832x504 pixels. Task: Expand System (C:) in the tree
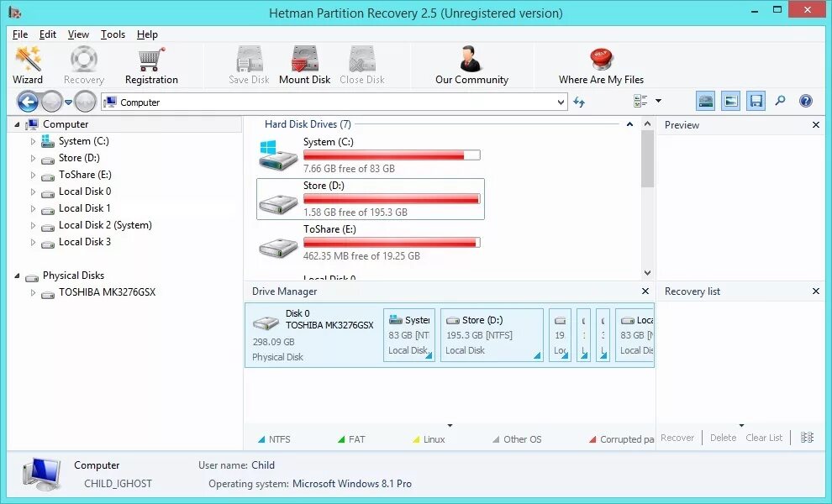coord(33,142)
